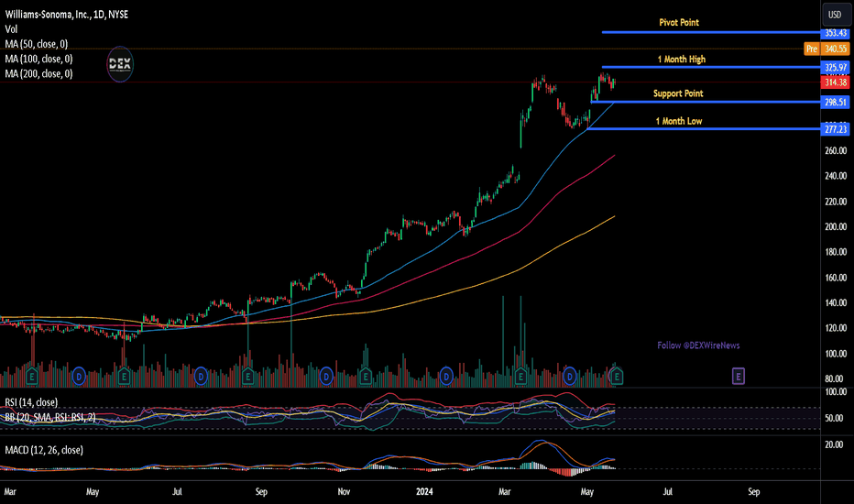This screenshot has width=854, height=504.
Task: Click the 298.51 support price tag
Action: coord(836,102)
